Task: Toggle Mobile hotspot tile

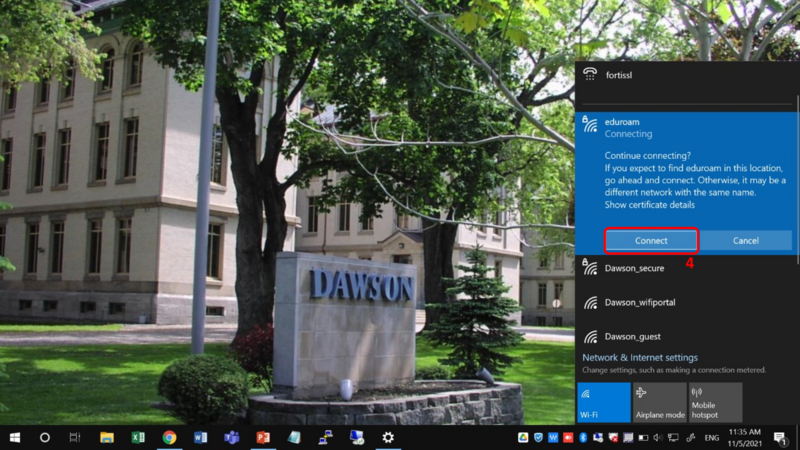Action: coord(715,403)
